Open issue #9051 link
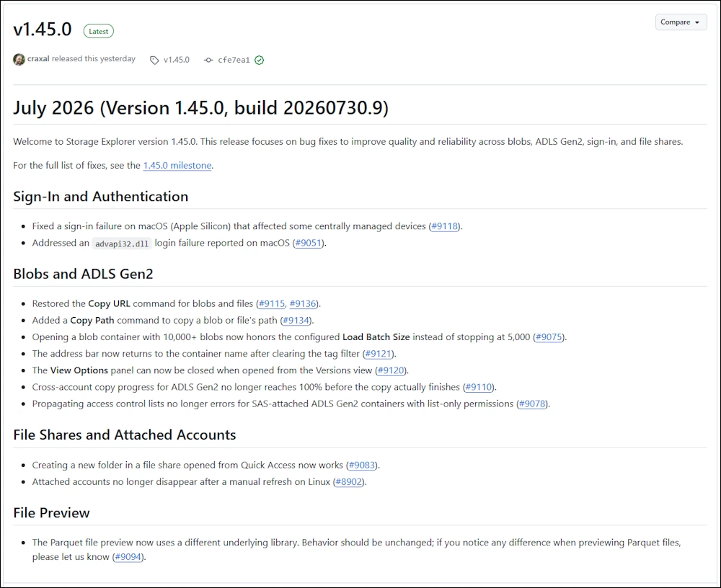Image resolution: width=721 pixels, height=588 pixels. [x=308, y=243]
